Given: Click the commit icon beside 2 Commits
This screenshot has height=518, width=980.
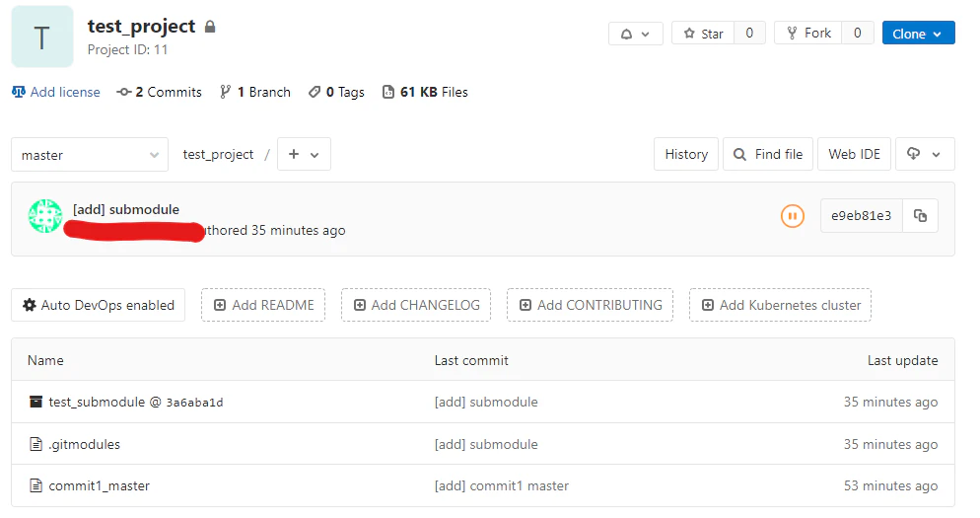Looking at the screenshot, I should point(124,92).
